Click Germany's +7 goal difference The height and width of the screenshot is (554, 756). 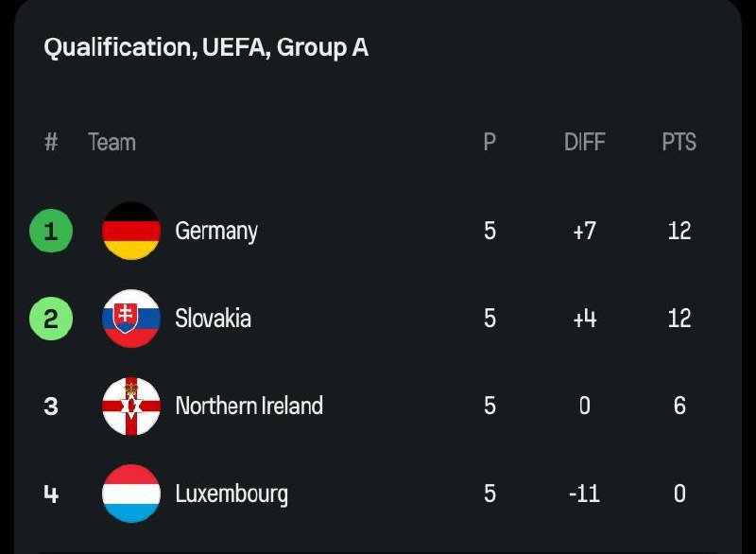(x=584, y=231)
